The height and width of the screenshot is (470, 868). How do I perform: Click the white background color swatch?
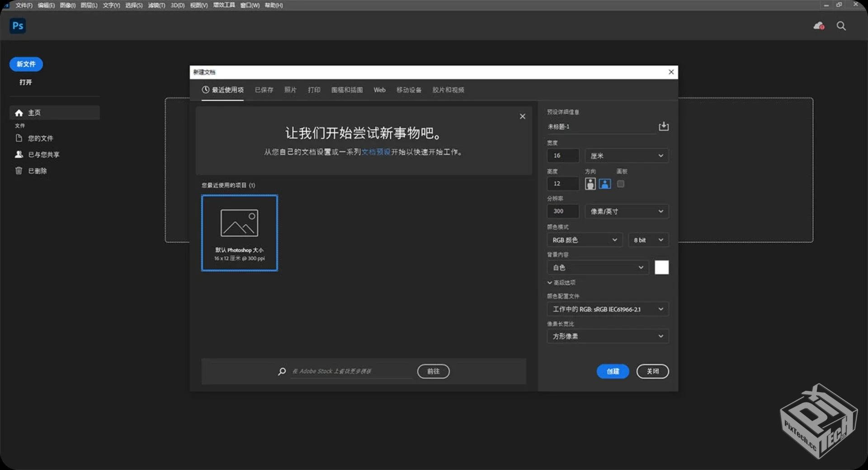(661, 267)
